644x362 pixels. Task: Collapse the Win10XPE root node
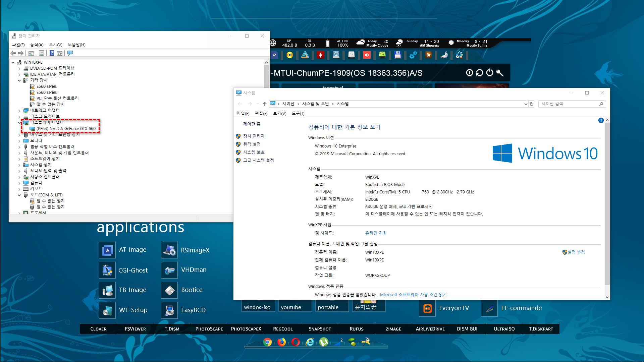pyautogui.click(x=13, y=62)
